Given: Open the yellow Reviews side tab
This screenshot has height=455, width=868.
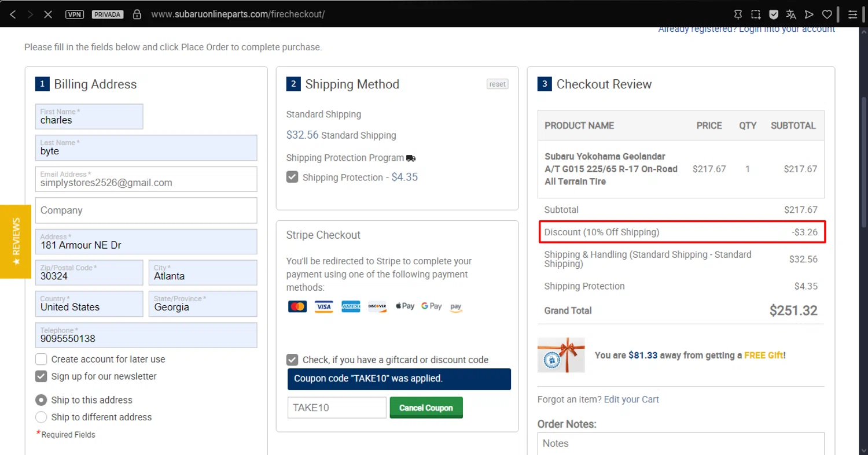Looking at the screenshot, I should coord(16,241).
